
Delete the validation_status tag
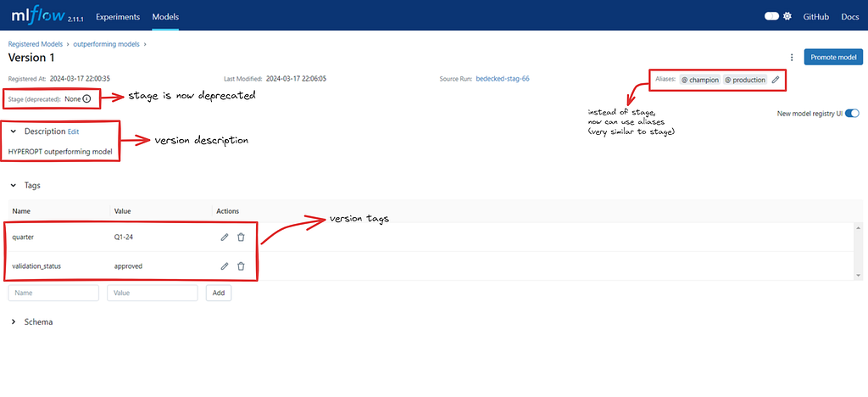[x=241, y=266]
